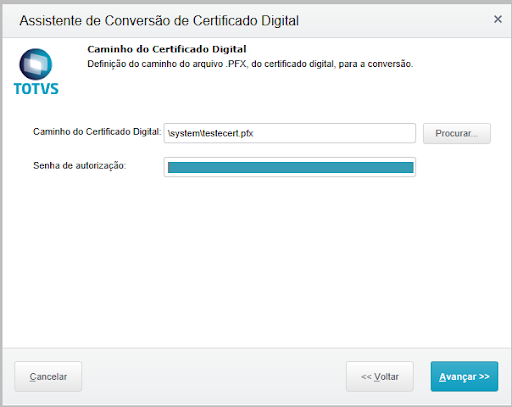Go back using << Voltar button
The height and width of the screenshot is (407, 512).
coord(380,376)
